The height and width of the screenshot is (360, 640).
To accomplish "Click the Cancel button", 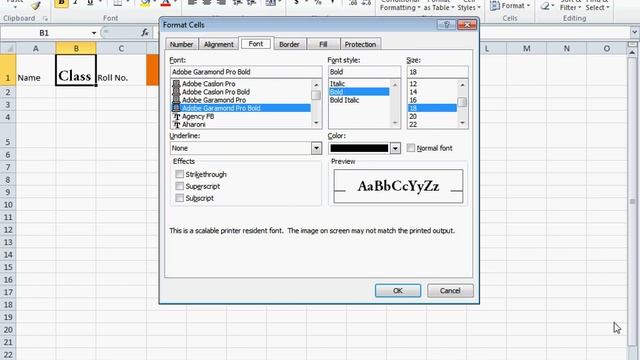I will (450, 291).
